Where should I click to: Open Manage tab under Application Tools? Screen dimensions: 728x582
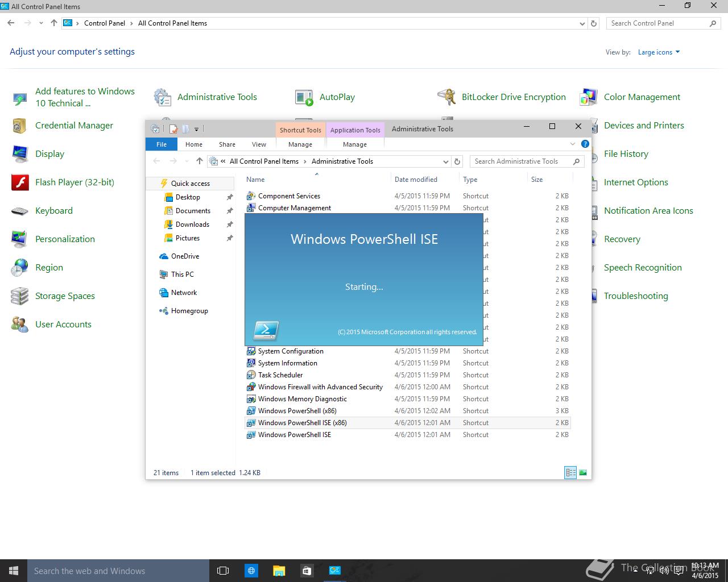tap(355, 144)
